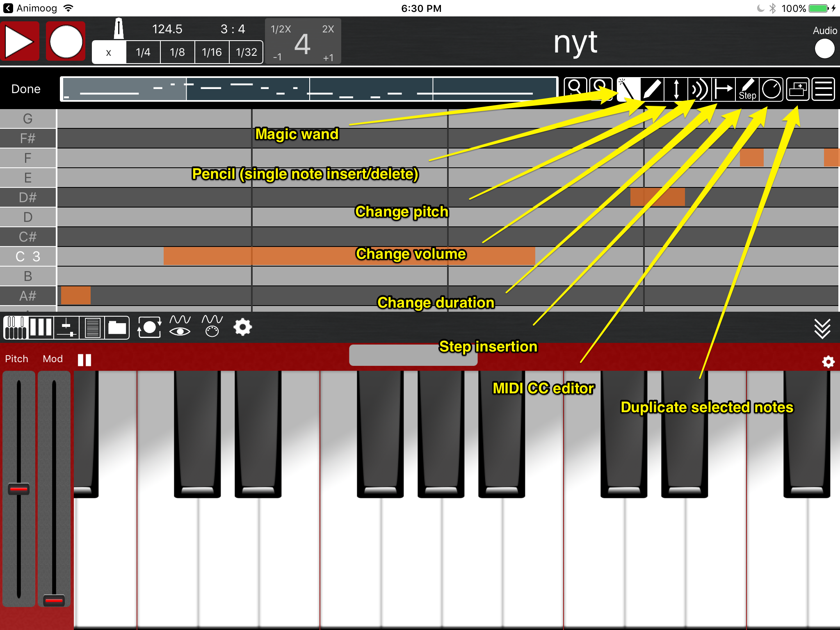840x630 pixels.
Task: Click the waveform MIDI connector icon
Action: [212, 326]
